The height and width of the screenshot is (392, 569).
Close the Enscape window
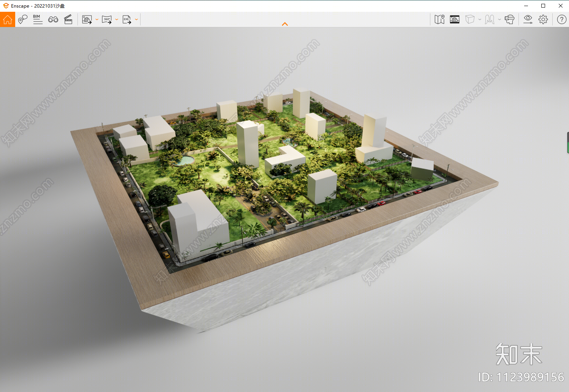tap(561, 6)
